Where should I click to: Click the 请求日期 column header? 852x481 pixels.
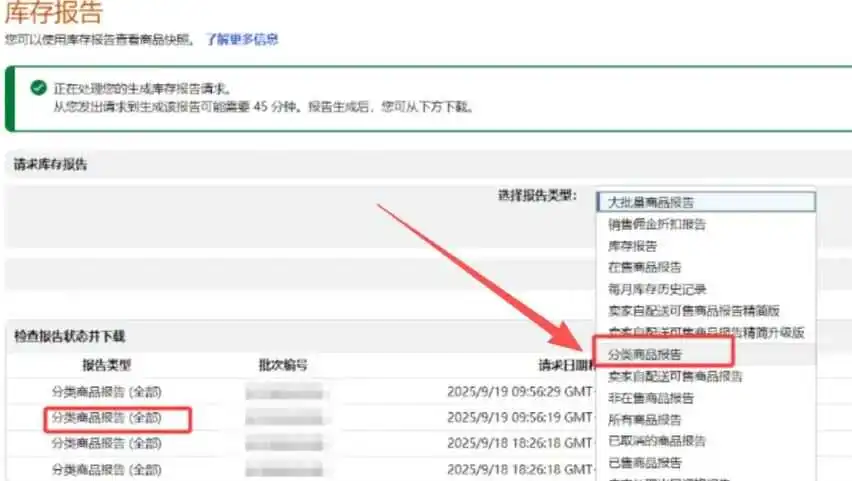pyautogui.click(x=567, y=365)
